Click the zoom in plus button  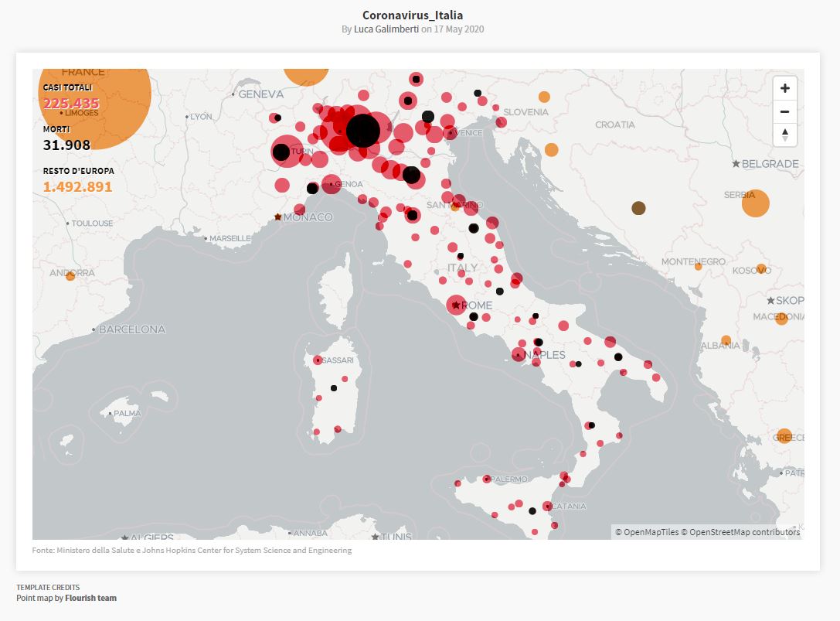(784, 88)
